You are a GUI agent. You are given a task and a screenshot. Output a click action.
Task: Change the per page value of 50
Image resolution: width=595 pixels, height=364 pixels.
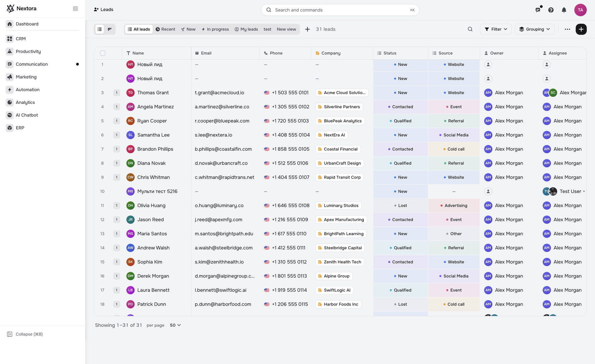pos(175,325)
